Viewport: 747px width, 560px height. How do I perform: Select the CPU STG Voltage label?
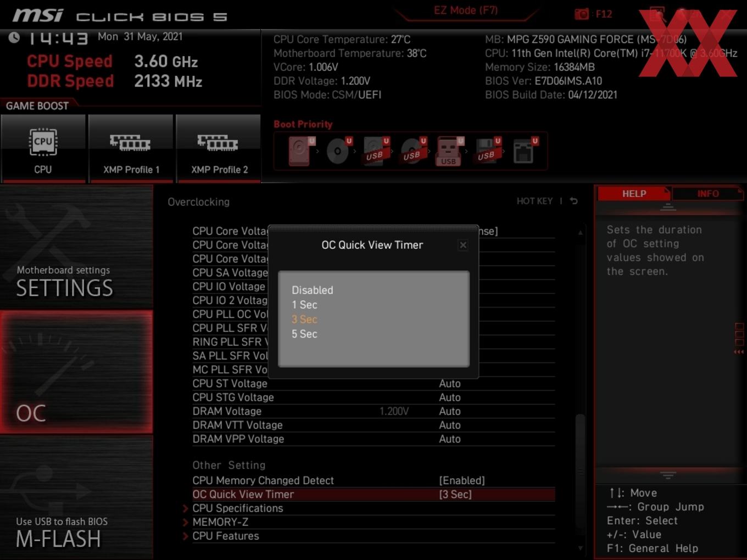click(x=233, y=397)
